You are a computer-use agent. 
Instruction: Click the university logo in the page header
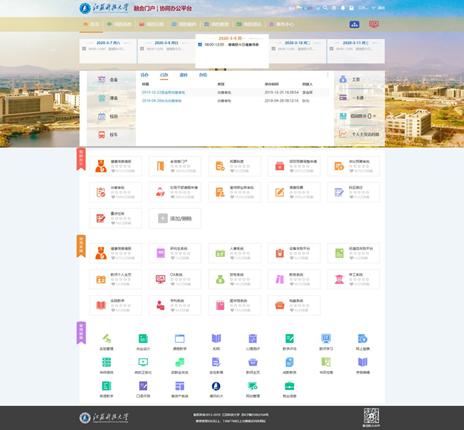pyautogui.click(x=104, y=8)
